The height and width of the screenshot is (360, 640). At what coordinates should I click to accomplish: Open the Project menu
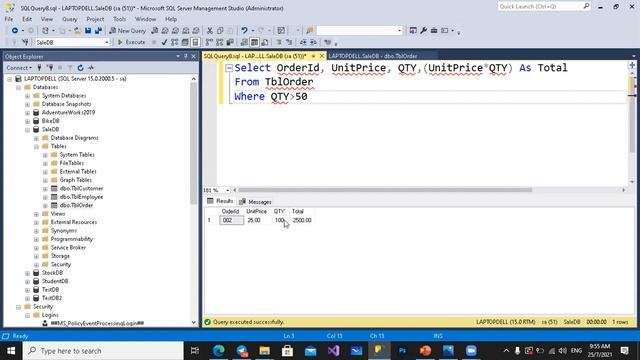pos(95,19)
